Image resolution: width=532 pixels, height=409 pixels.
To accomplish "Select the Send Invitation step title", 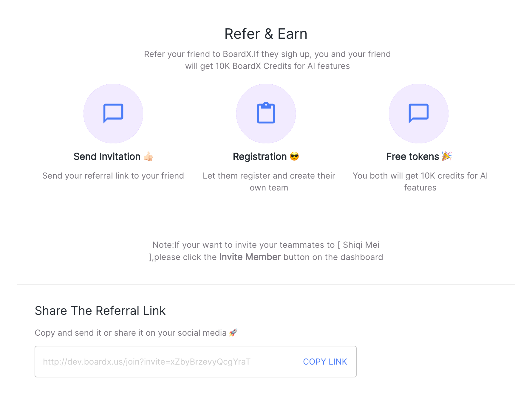I will click(x=107, y=157).
